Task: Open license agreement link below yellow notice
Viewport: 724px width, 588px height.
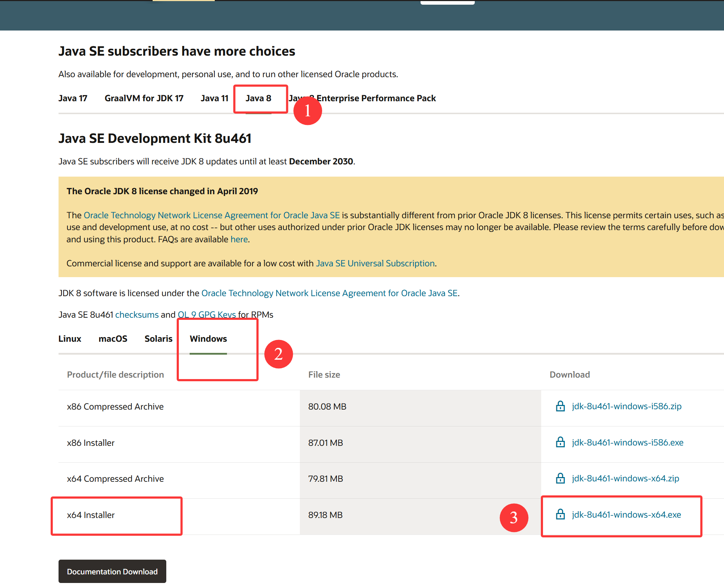Action: pyautogui.click(x=329, y=293)
